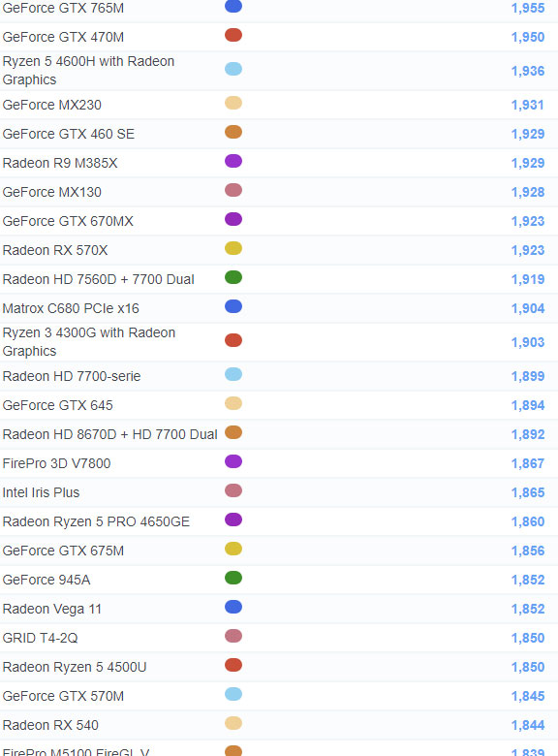This screenshot has height=756, width=558.
Task: Select Matrox C680 PCIe x16
Action: [x=71, y=308]
